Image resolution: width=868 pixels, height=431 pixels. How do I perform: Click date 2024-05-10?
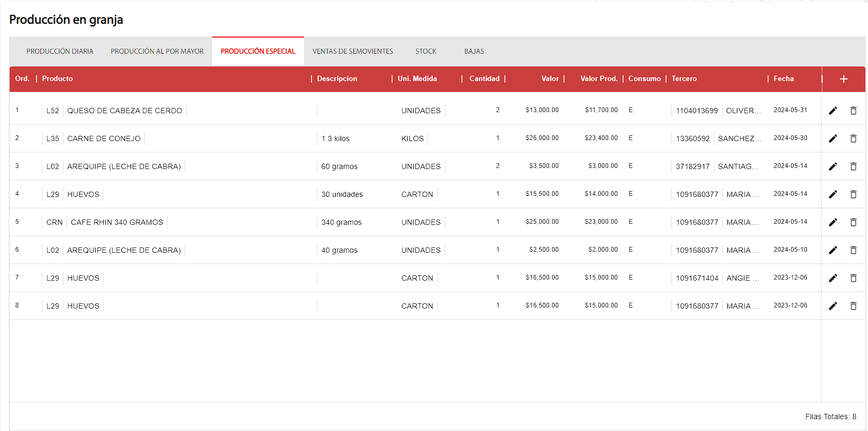(790, 250)
